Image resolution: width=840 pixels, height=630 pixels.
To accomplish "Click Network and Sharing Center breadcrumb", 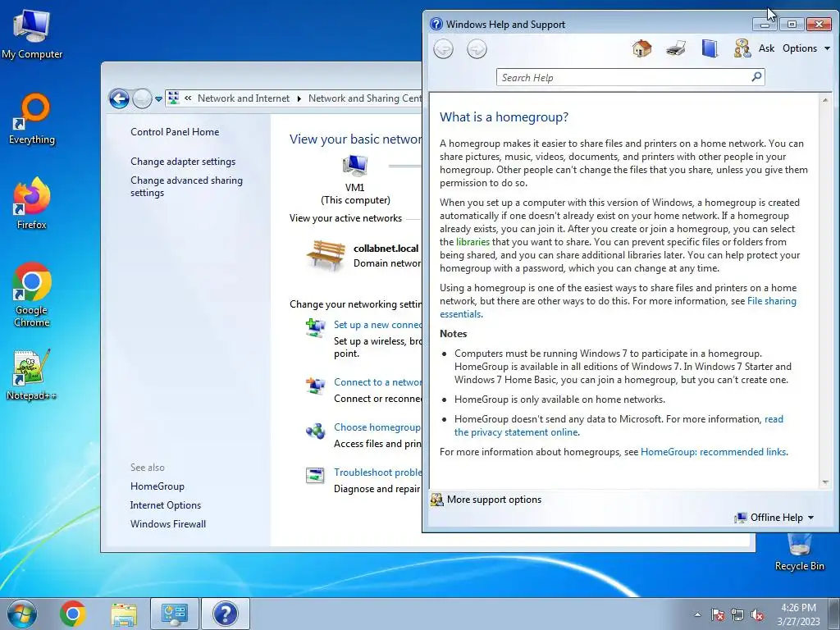I will tap(365, 98).
